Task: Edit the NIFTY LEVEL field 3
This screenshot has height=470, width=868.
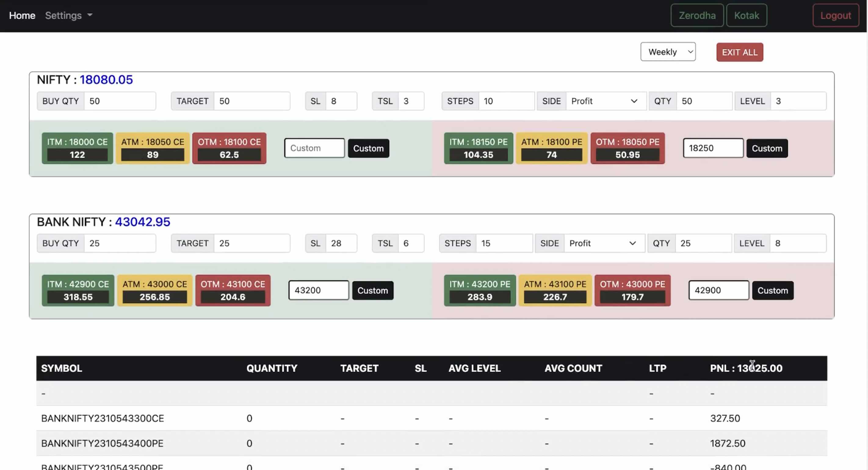Action: click(x=798, y=101)
